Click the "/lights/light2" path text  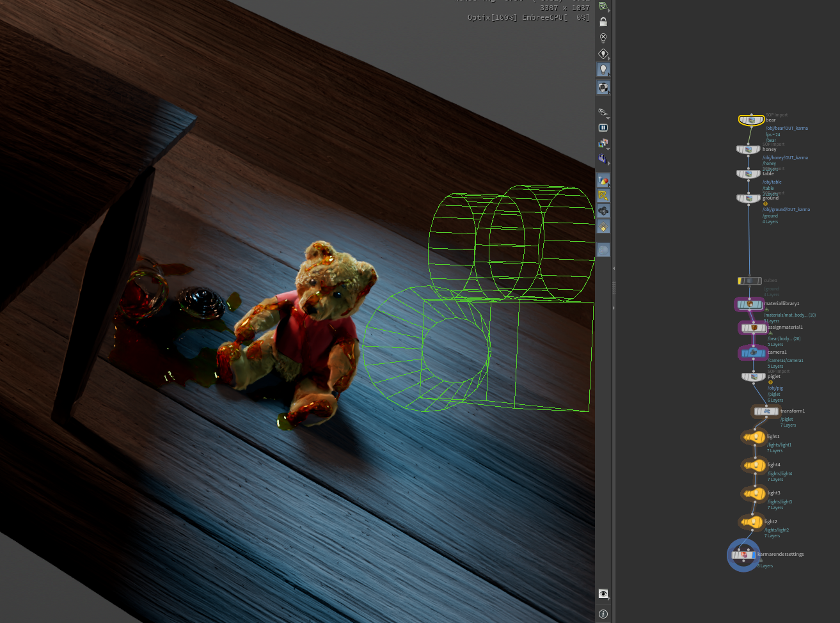pyautogui.click(x=777, y=530)
